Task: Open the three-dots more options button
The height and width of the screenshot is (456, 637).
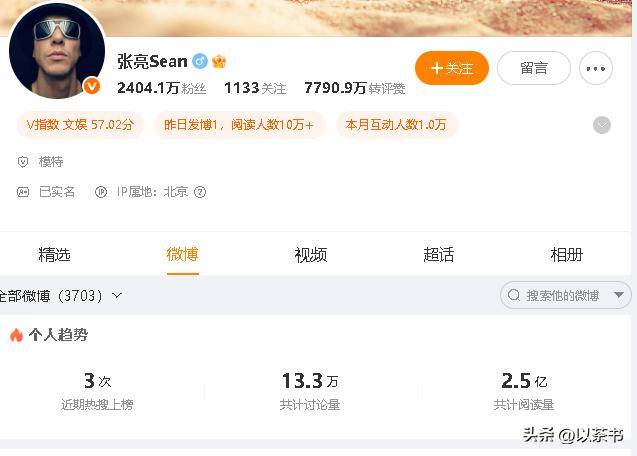Action: click(596, 68)
